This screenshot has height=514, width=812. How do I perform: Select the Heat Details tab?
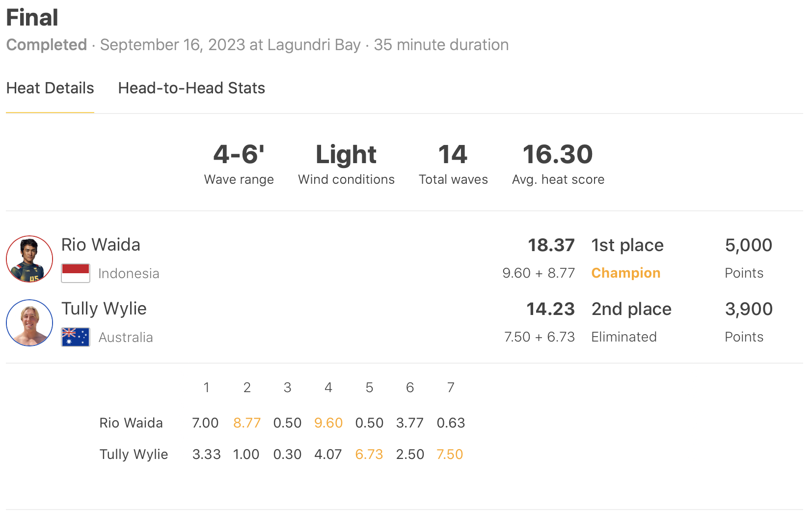(x=50, y=88)
